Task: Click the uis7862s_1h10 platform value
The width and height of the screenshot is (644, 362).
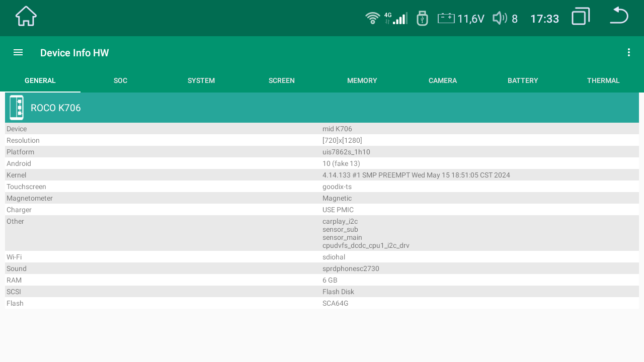Action: tap(346, 152)
